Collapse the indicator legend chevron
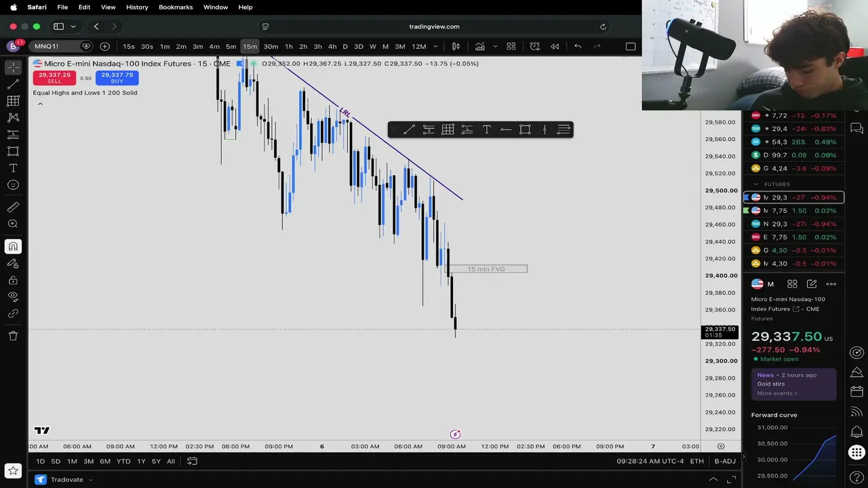 tap(40, 104)
